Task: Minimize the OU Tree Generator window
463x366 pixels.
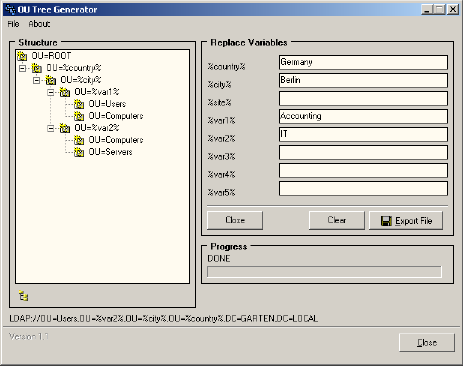Action: [427, 9]
